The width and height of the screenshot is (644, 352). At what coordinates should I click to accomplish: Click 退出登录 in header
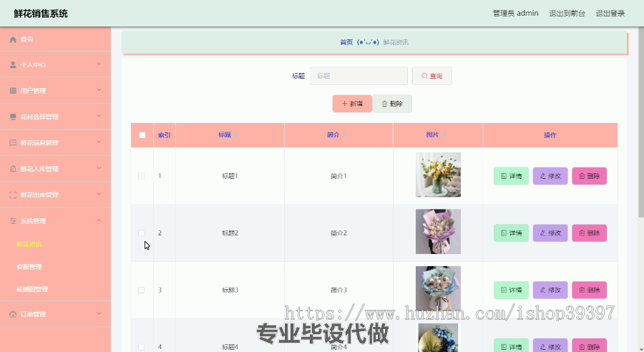tap(610, 14)
